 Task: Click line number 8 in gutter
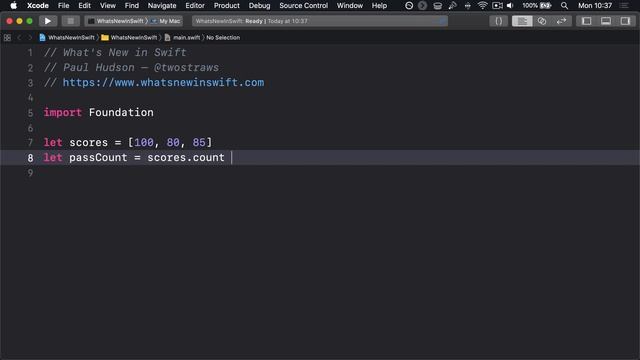coord(30,158)
